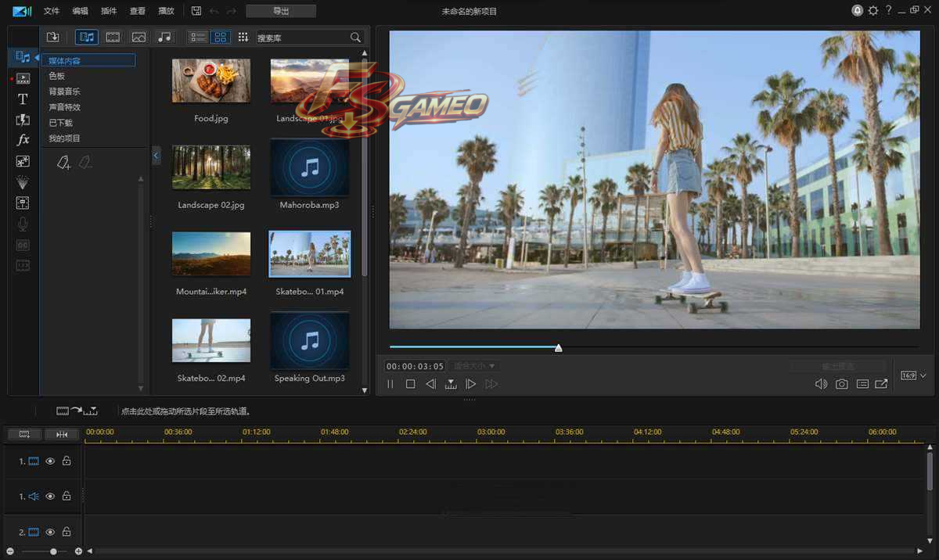Viewport: 939px width, 560px height.
Task: Undock the preview window
Action: click(x=881, y=384)
